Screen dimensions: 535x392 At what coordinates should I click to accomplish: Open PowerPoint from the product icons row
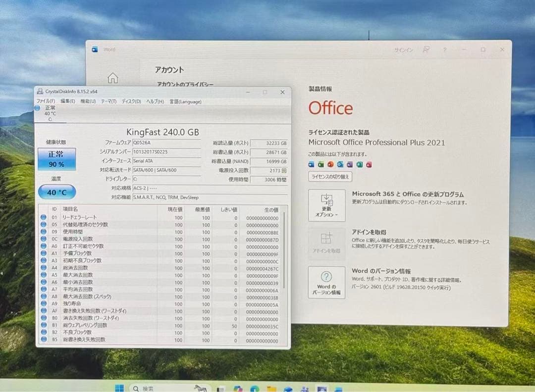click(x=330, y=164)
